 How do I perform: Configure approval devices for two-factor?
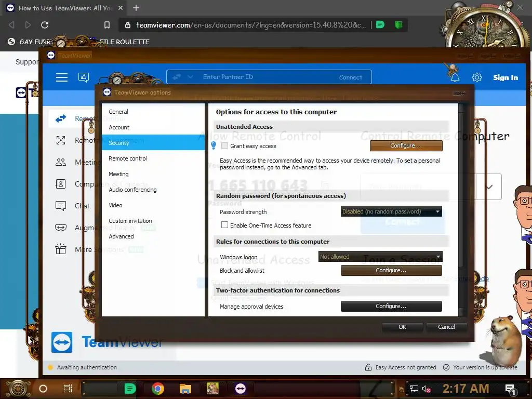391,306
